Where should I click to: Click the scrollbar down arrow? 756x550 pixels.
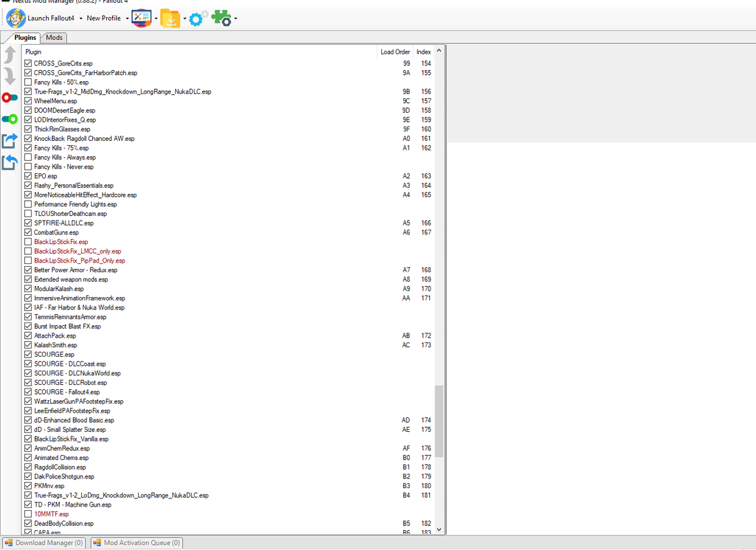(x=439, y=529)
